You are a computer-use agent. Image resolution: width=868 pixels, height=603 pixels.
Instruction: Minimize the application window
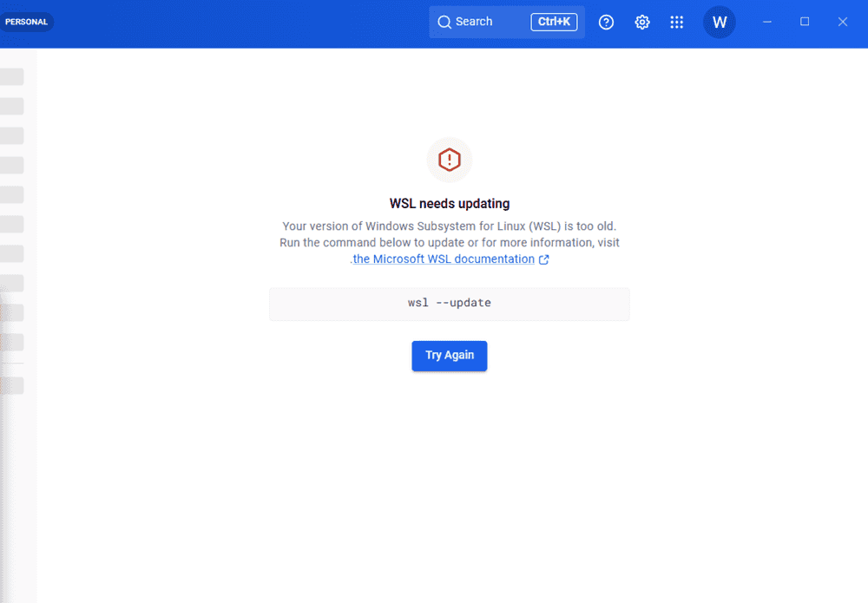pos(767,23)
